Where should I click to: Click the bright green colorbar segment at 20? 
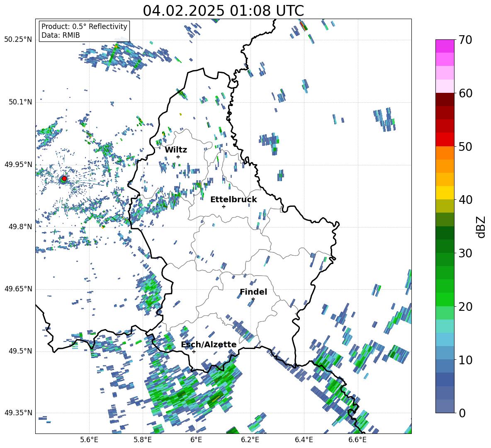(x=445, y=299)
